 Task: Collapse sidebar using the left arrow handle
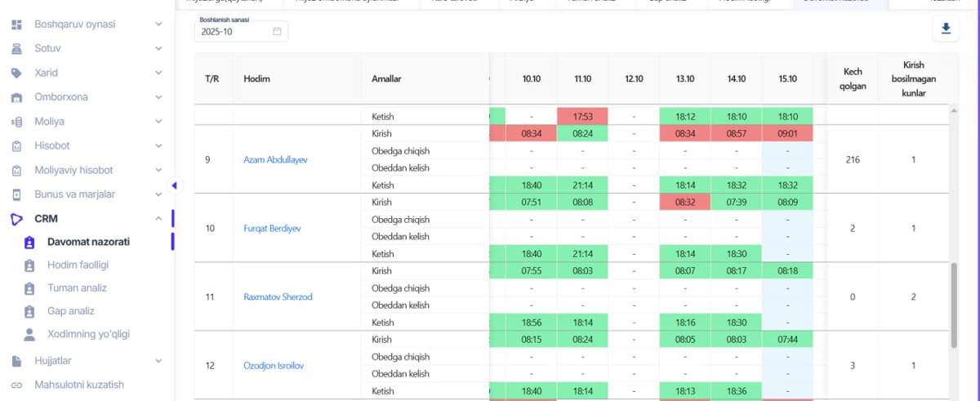pyautogui.click(x=174, y=185)
